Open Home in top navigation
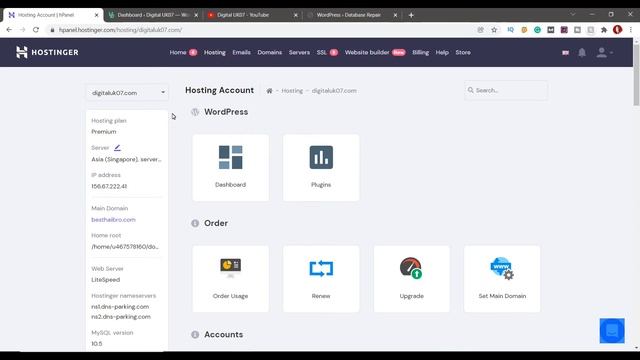The height and width of the screenshot is (360, 640). [x=178, y=52]
